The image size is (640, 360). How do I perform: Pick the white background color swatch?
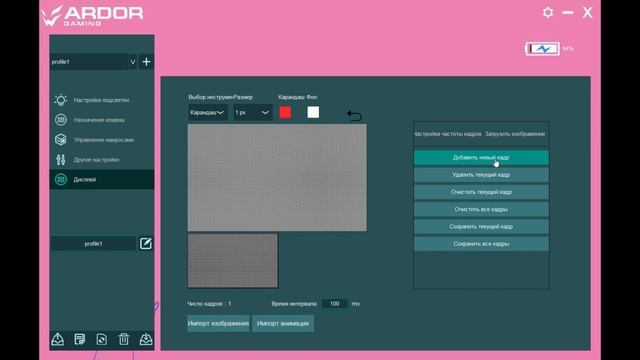point(313,112)
